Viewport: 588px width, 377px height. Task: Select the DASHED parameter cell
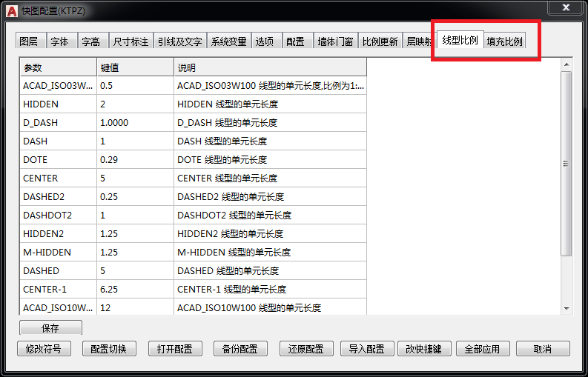(58, 271)
